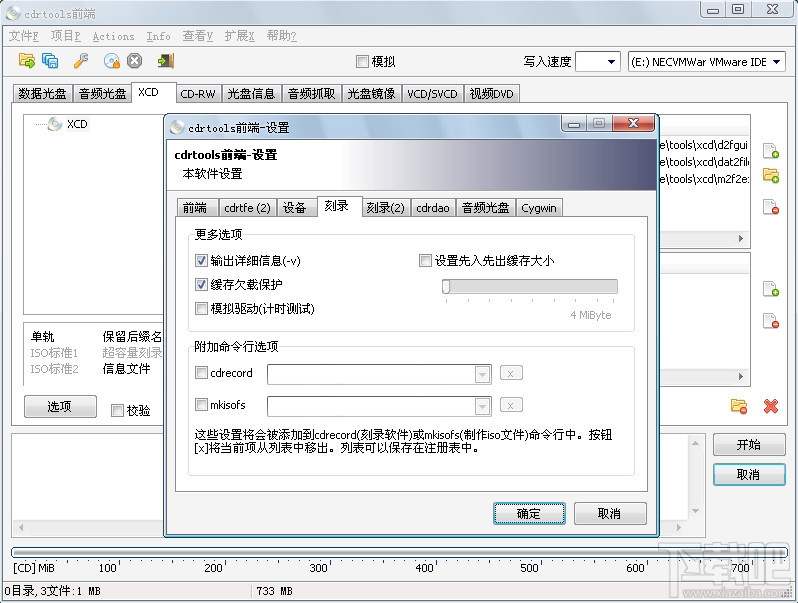Switch to Cygwin settings tab
The height and width of the screenshot is (603, 798).
click(539, 208)
